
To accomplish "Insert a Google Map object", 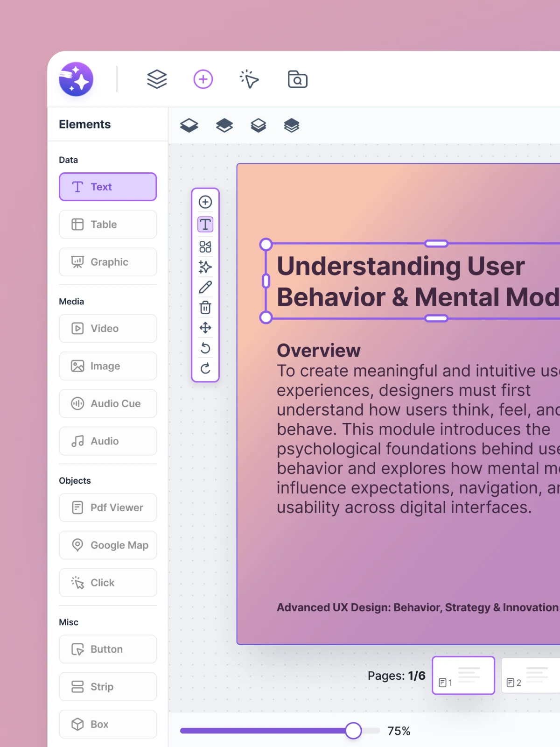I will pyautogui.click(x=108, y=545).
